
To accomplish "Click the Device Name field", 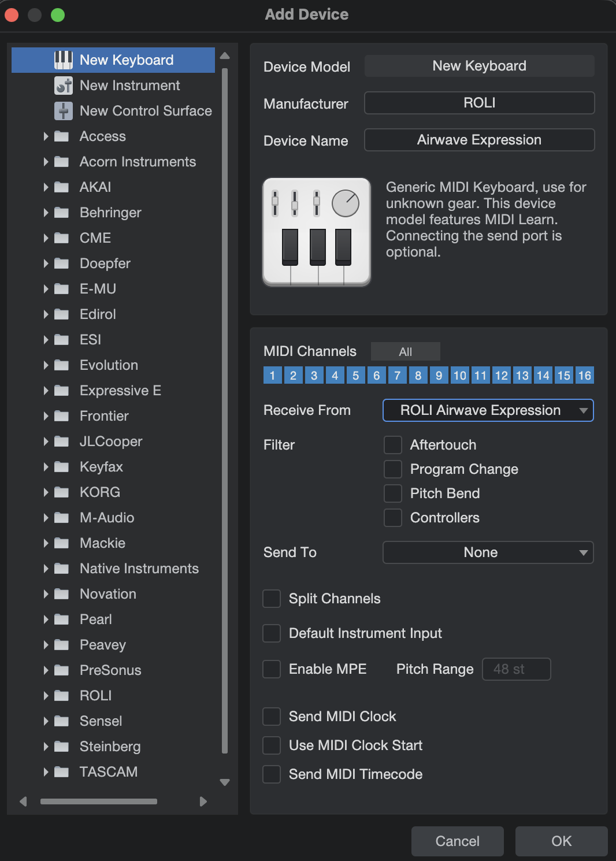I will click(480, 140).
